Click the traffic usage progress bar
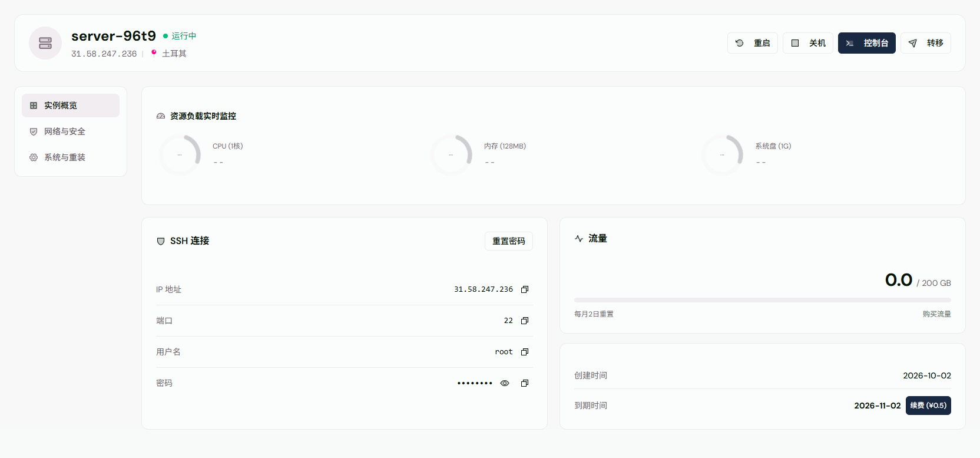The height and width of the screenshot is (458, 980). (763, 300)
